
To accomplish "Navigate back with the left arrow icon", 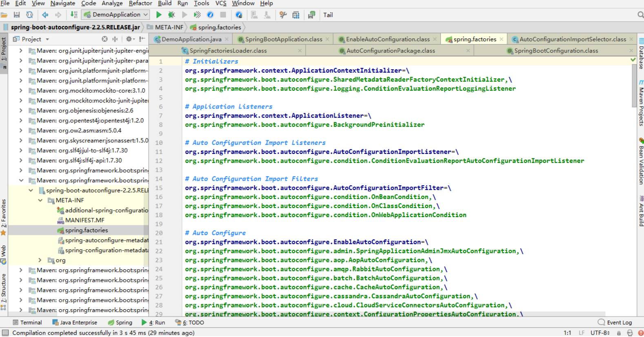I will (x=45, y=15).
